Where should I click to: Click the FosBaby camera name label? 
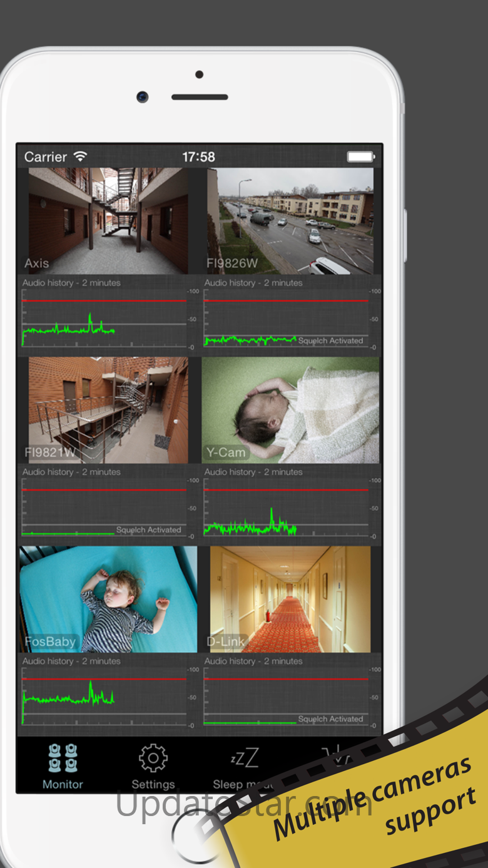coord(50,642)
